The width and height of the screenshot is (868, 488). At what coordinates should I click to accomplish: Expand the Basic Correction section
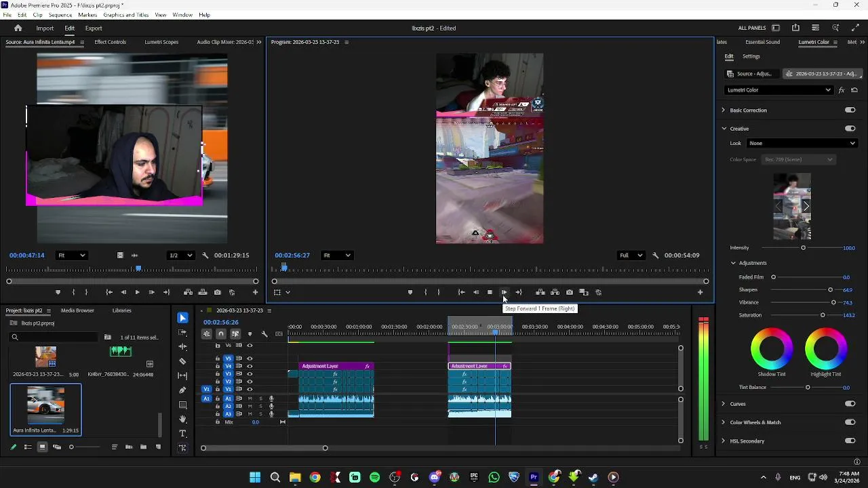pos(723,110)
